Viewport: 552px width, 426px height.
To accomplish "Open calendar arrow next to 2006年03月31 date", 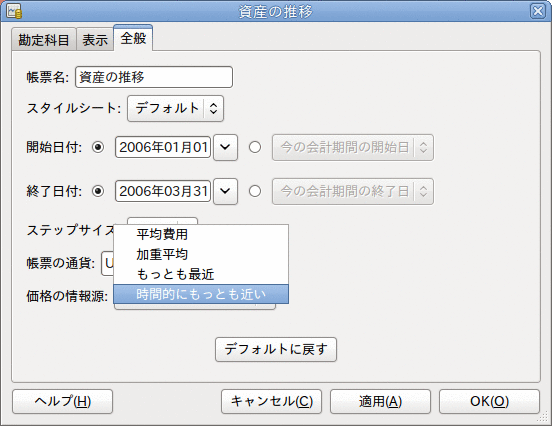I will [x=225, y=191].
